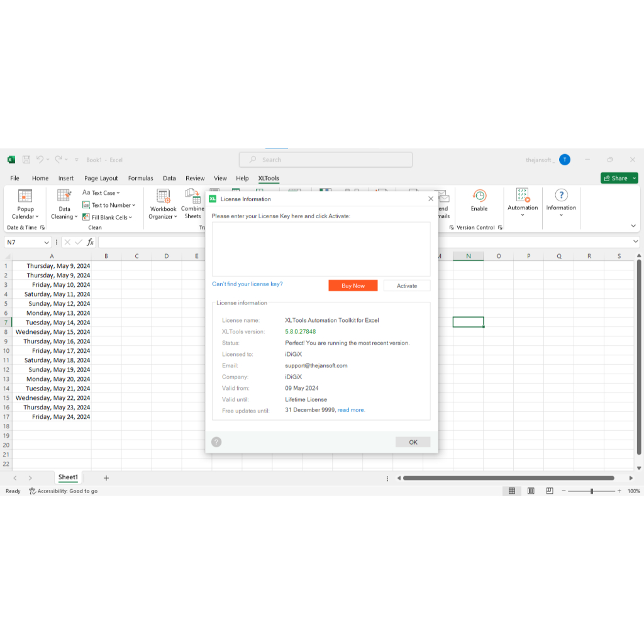Screen dimensions: 644x644
Task: Click the vertical scrollbar
Action: [639, 357]
